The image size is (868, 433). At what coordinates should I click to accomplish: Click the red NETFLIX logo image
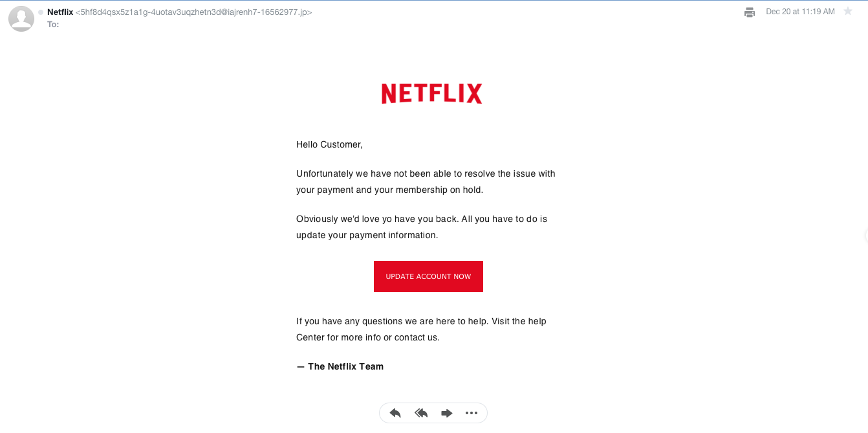click(x=431, y=93)
